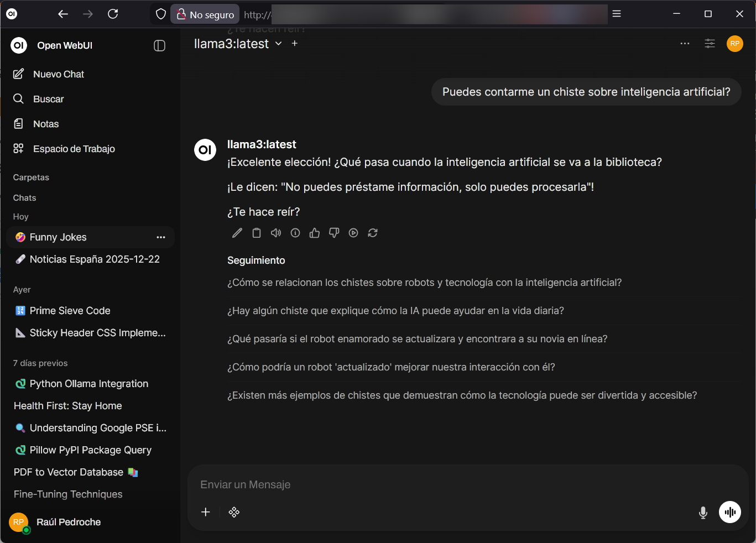Click the edit pencil icon under the response

coord(237,233)
